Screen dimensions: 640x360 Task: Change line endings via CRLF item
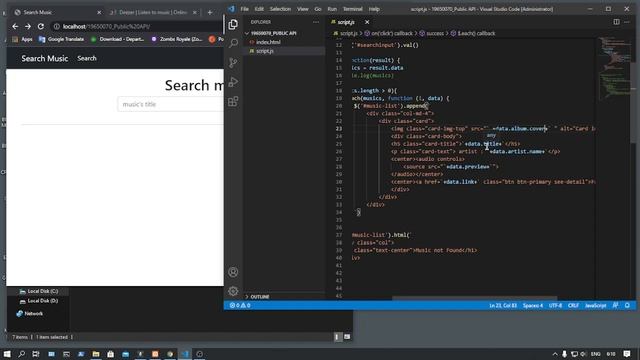(x=573, y=305)
